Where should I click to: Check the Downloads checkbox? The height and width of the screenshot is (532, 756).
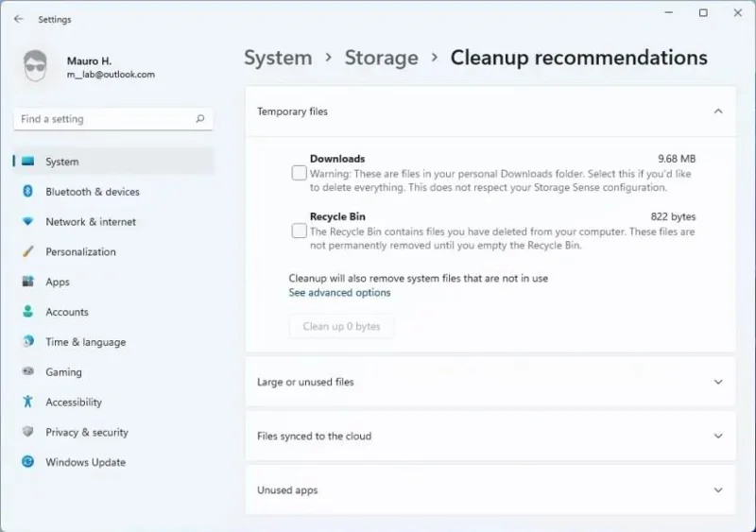(299, 173)
